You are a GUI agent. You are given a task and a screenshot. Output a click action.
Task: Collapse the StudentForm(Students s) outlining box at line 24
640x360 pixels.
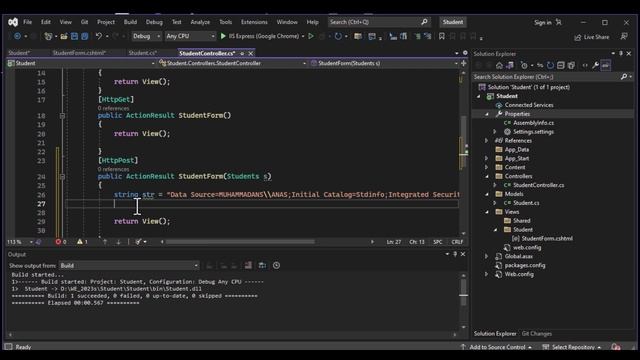tap(62, 177)
